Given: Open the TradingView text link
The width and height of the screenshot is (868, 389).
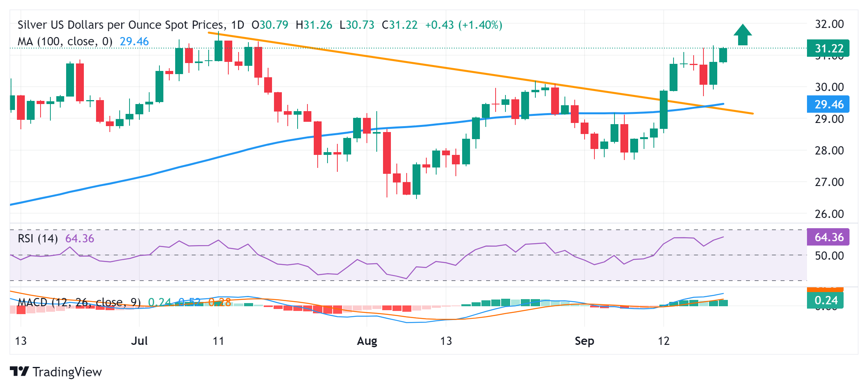Looking at the screenshot, I should point(67,372).
